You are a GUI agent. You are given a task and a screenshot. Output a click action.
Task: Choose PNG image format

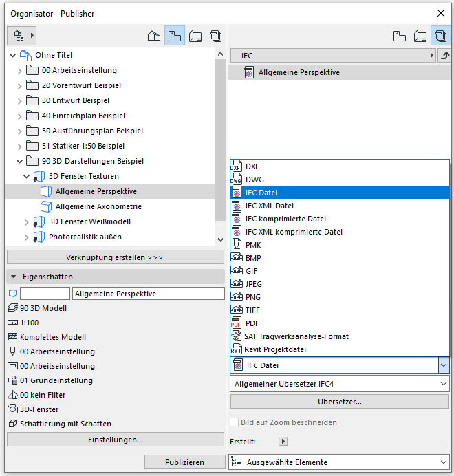(x=340, y=297)
